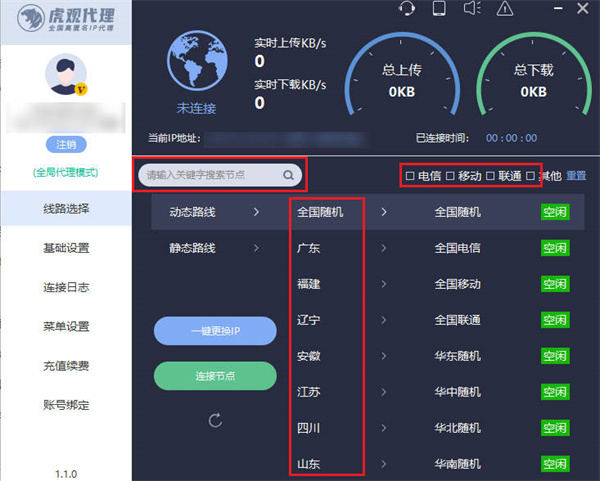
Task: Expand chevron next to 江苏
Action: pos(384,392)
